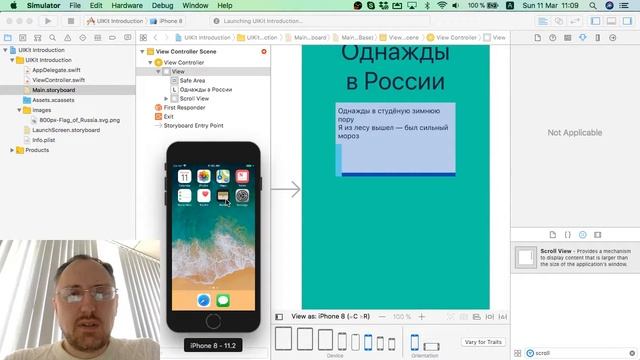Show the Size inspector
Viewport: 640px width, 360px height.
(x=598, y=38)
